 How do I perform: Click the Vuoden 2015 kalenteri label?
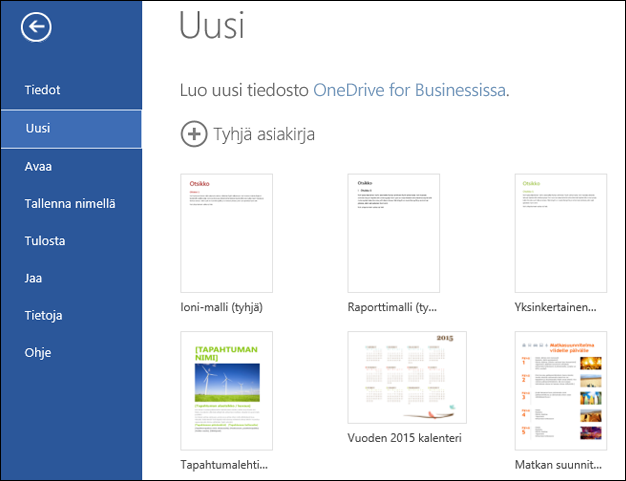pyautogui.click(x=404, y=438)
